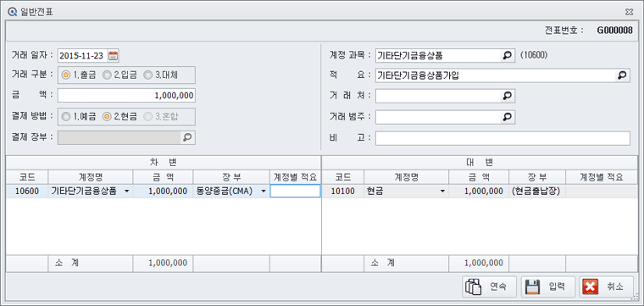This screenshot has width=644, height=306.
Task: Click the 계정명 column header in 대변
Action: click(406, 177)
